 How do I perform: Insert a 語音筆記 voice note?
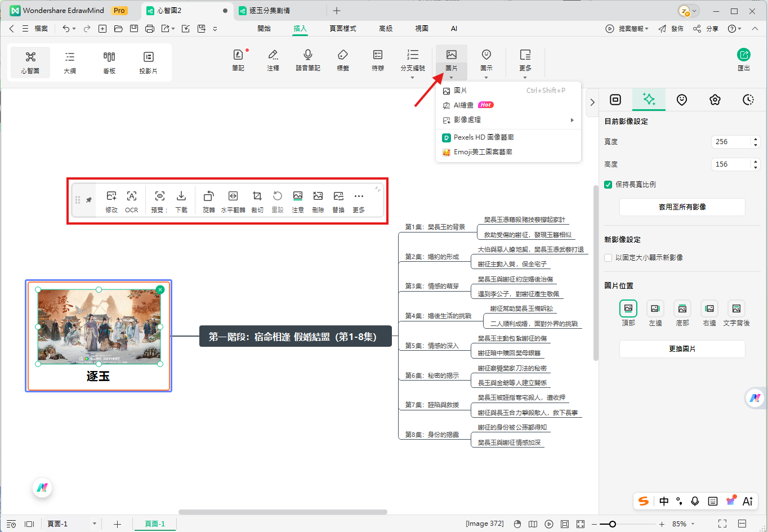[x=308, y=60]
